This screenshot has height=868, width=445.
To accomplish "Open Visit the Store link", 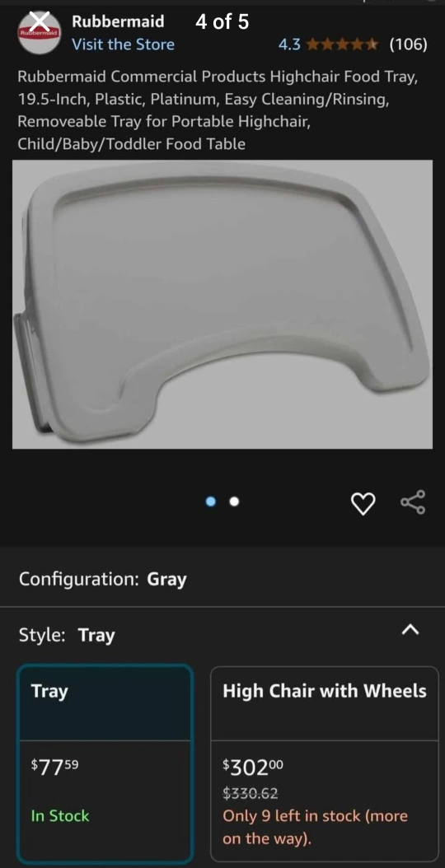I will pos(123,44).
